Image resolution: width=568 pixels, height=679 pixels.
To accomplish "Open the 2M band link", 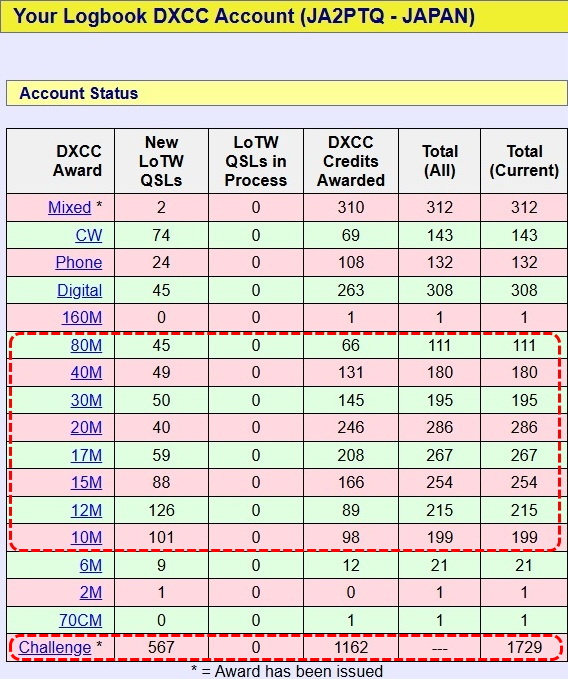I will pos(90,592).
